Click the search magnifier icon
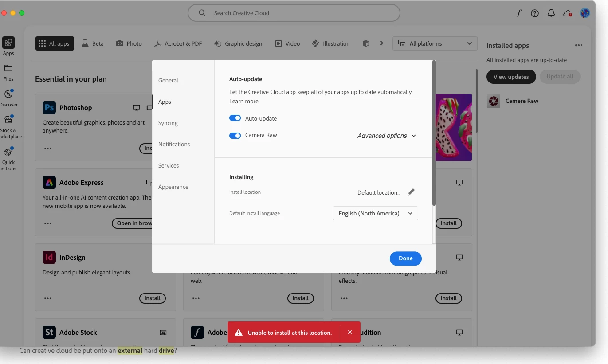This screenshot has width=608, height=364. (x=202, y=13)
